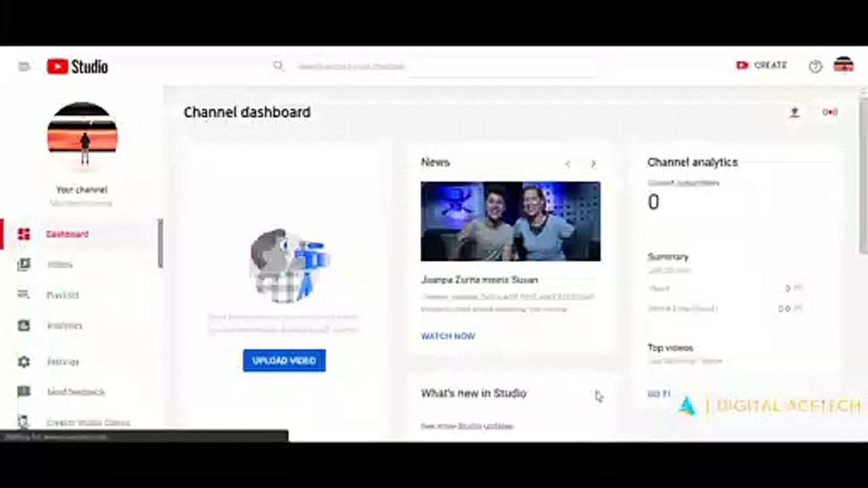Show next News item
The width and height of the screenshot is (868, 488).
(593, 163)
